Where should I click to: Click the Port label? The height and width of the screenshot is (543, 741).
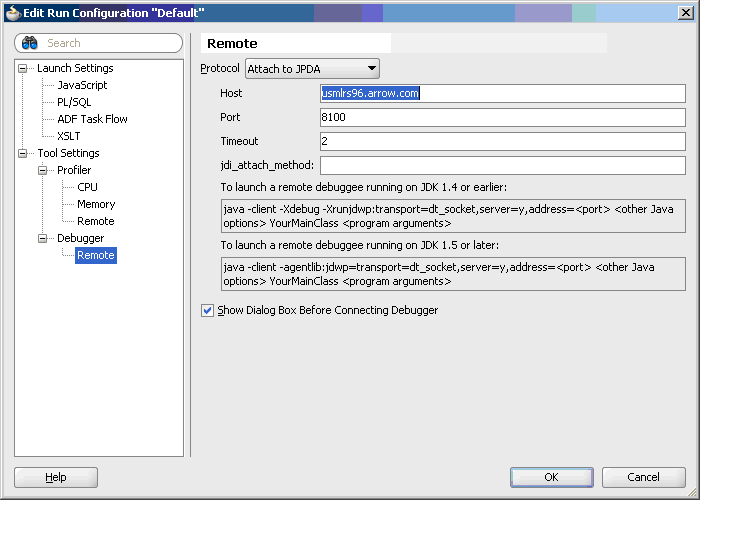[x=230, y=118]
